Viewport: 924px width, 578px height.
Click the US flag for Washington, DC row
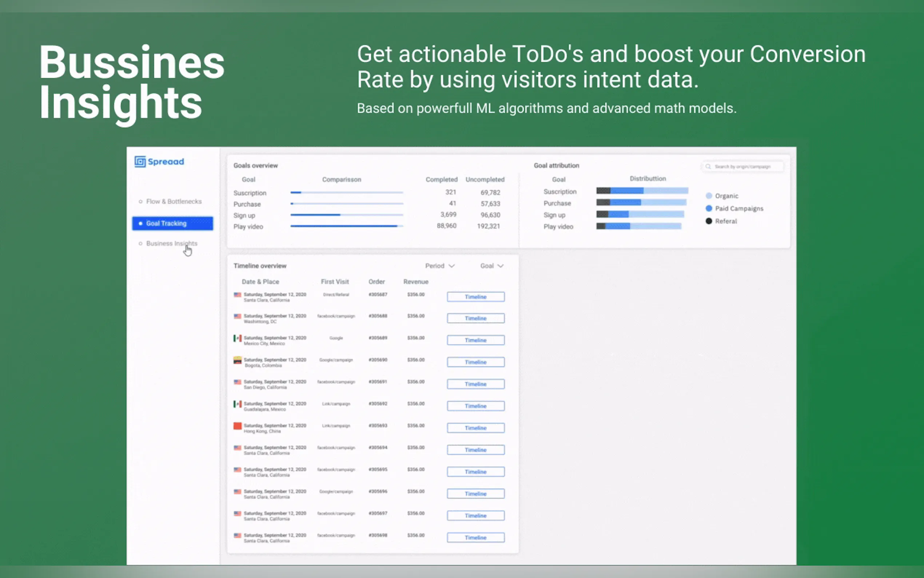click(237, 317)
